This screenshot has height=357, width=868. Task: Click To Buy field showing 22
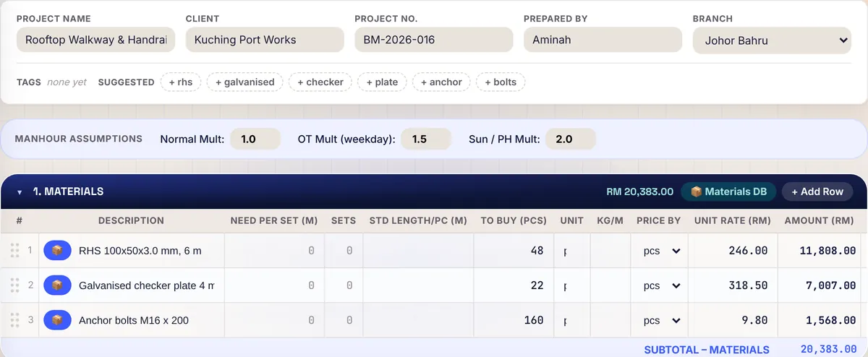pos(513,285)
